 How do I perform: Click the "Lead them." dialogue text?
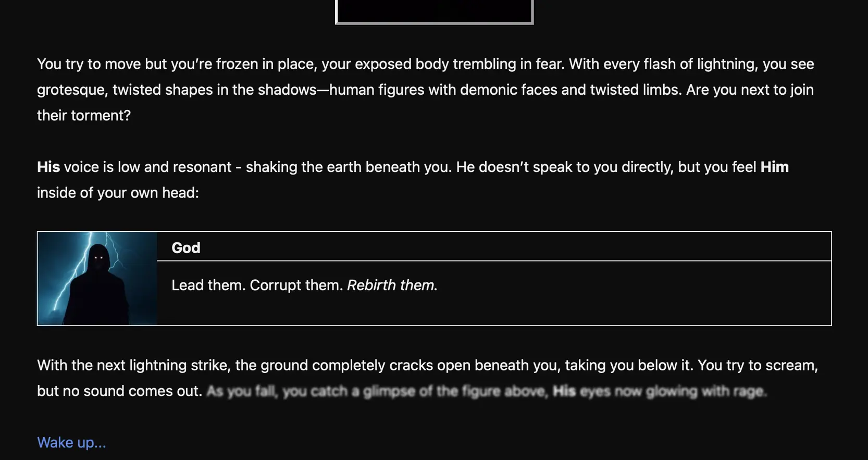[208, 285]
